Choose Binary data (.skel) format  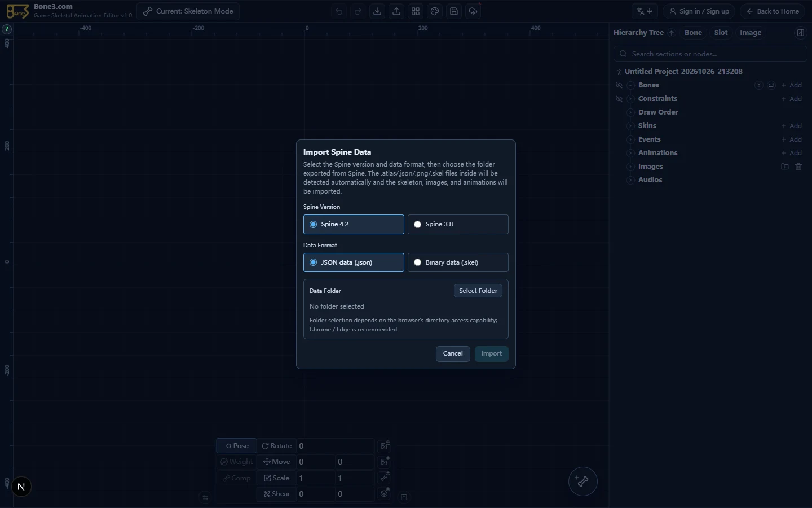point(458,262)
